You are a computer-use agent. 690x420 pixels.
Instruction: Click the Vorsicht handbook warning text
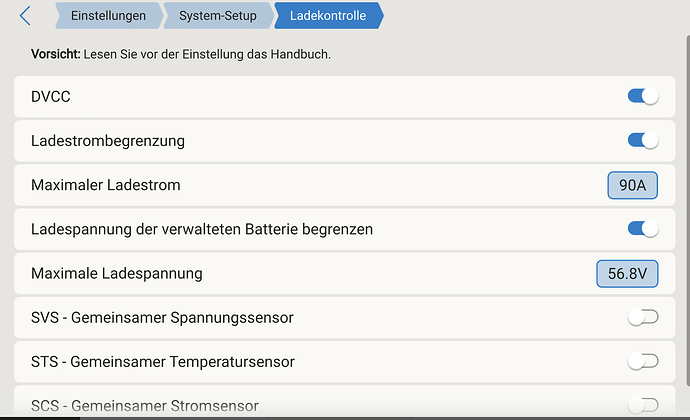point(180,54)
